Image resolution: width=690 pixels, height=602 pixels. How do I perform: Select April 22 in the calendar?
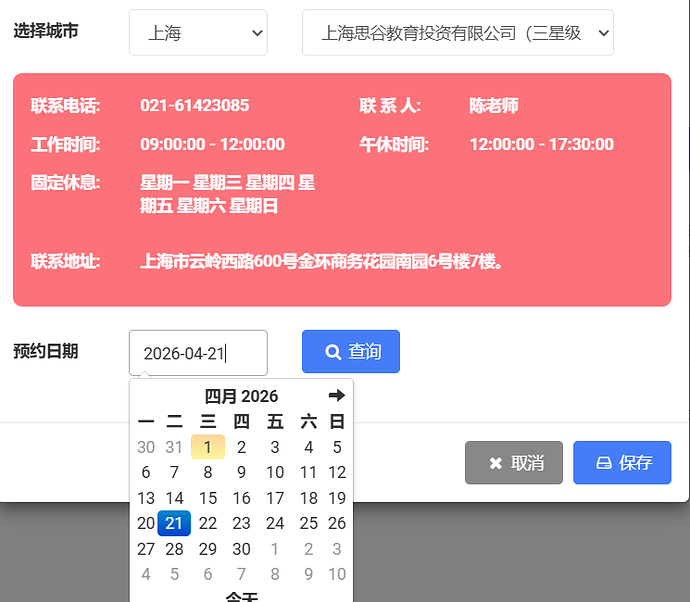coord(208,523)
